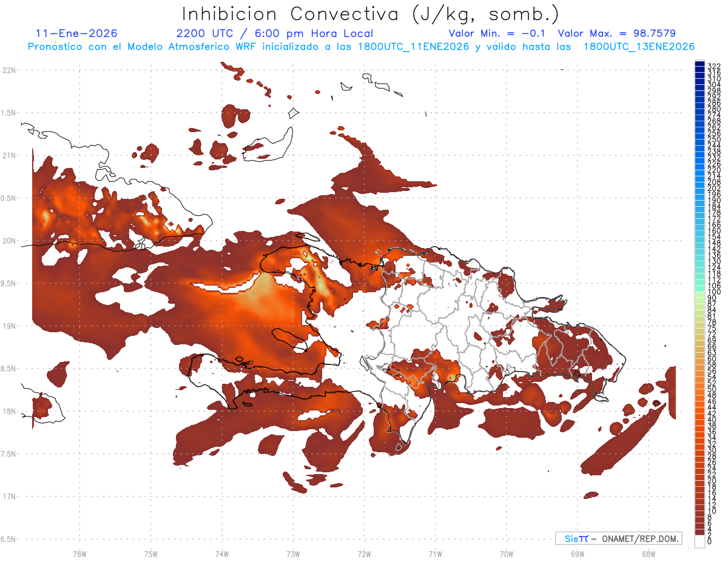Click the title 'Inhibicion Convectiva (J/kg, somb.)'

(x=371, y=14)
